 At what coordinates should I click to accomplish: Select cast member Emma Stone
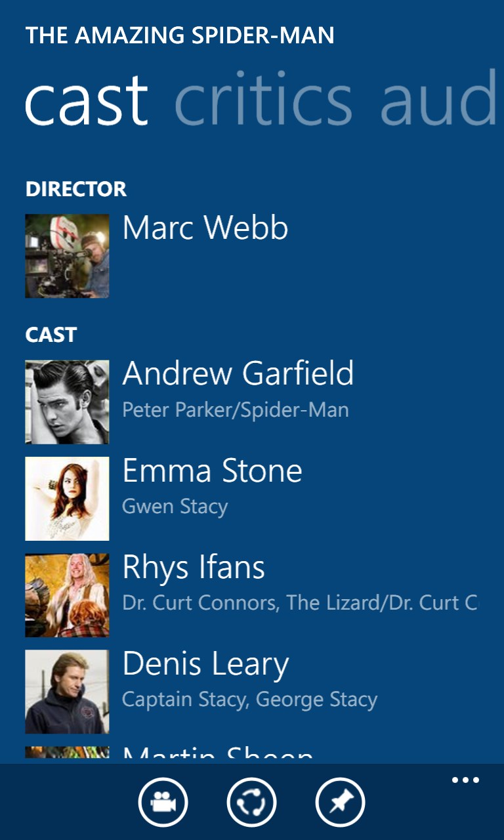point(213,471)
